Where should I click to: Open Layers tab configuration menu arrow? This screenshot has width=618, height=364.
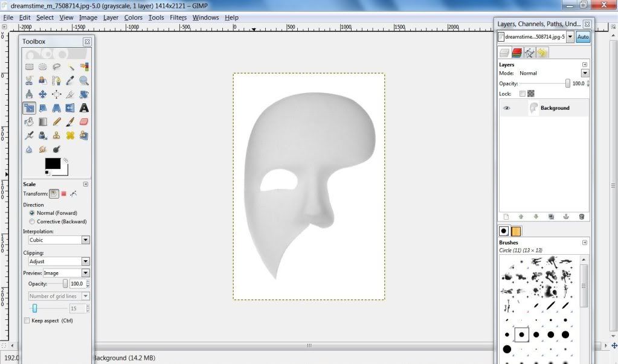585,65
